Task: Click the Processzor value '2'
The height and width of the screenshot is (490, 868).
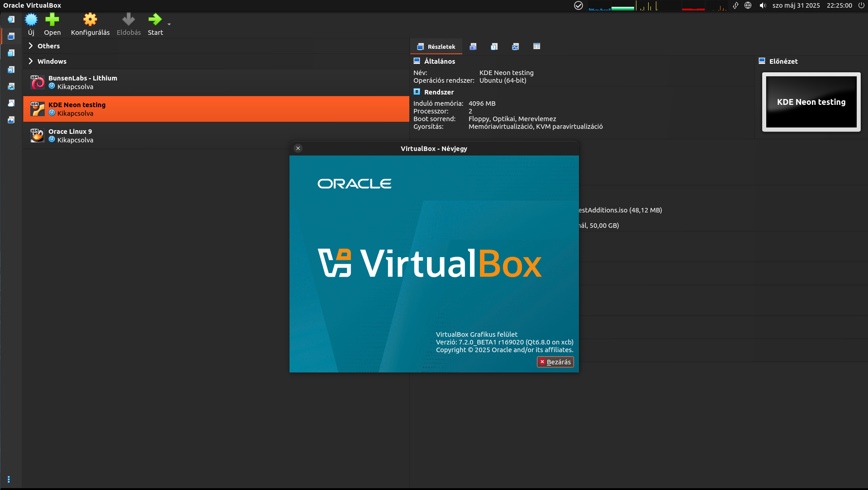Action: (x=470, y=111)
